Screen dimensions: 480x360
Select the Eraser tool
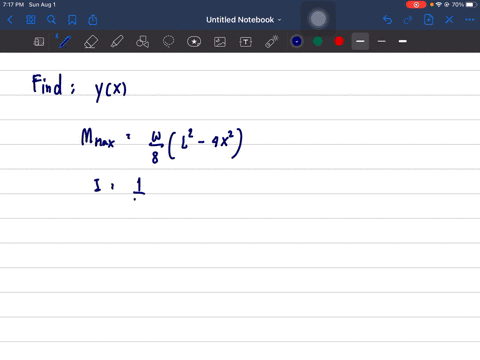91,42
